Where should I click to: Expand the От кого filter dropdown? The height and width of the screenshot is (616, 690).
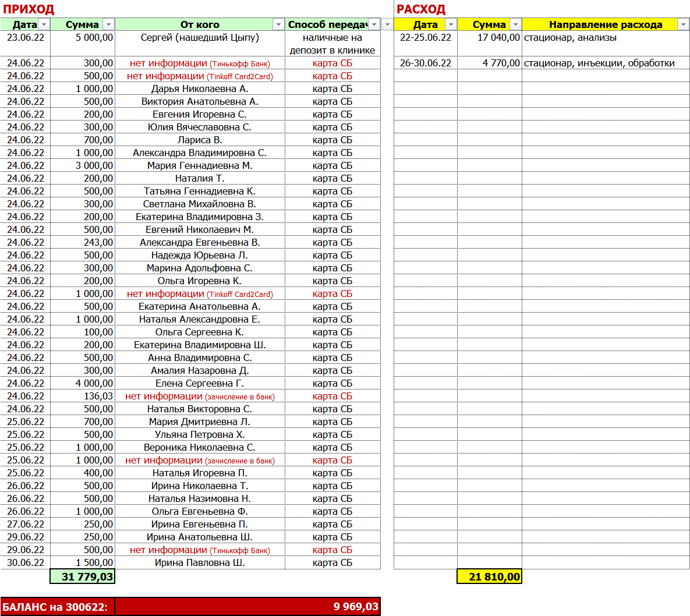[278, 24]
